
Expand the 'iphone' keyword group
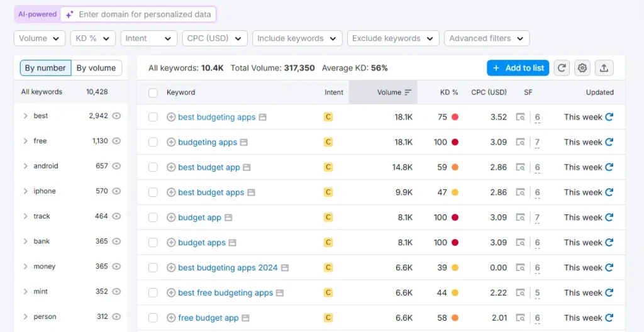(25, 191)
